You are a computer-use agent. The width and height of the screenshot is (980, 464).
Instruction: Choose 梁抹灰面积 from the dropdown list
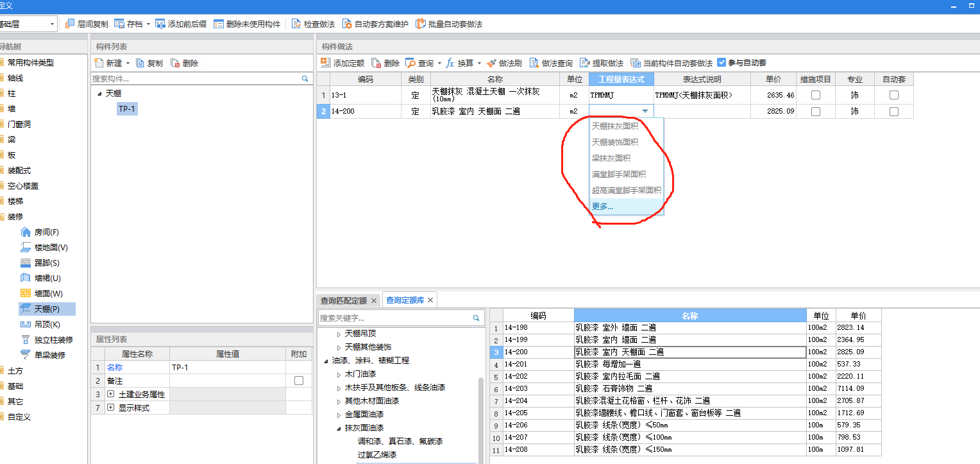coord(627,159)
